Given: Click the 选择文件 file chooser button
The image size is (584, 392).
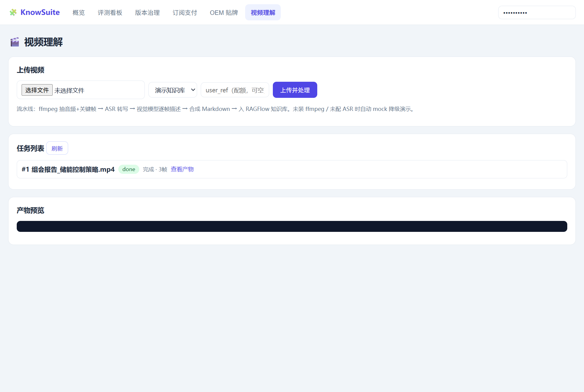Looking at the screenshot, I should pyautogui.click(x=37, y=90).
